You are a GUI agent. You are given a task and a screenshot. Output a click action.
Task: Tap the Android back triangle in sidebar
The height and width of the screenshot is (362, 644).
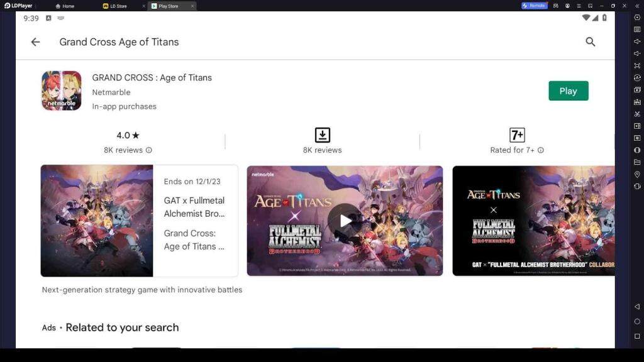(637, 307)
